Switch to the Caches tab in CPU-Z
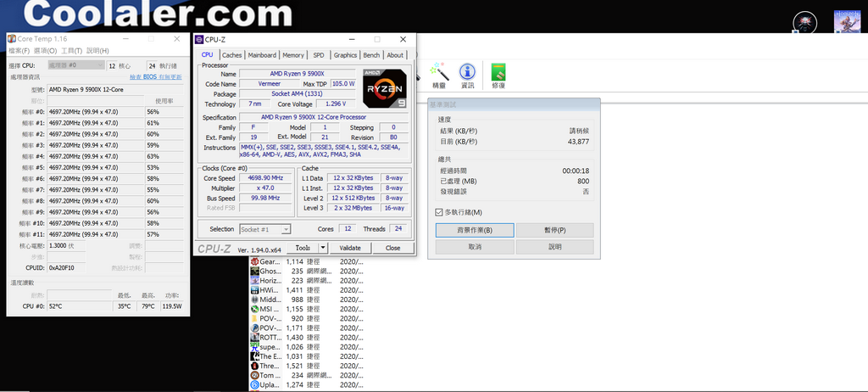The width and height of the screenshot is (868, 392). click(x=232, y=55)
